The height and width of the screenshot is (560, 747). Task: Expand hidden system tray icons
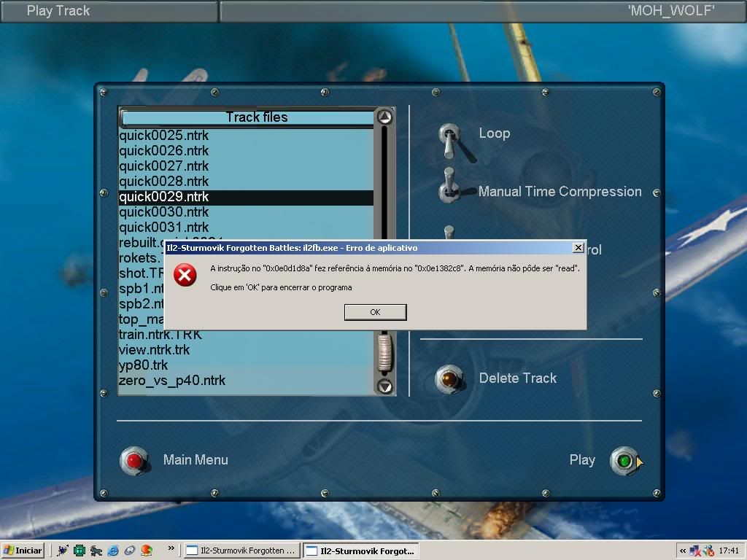tap(683, 551)
